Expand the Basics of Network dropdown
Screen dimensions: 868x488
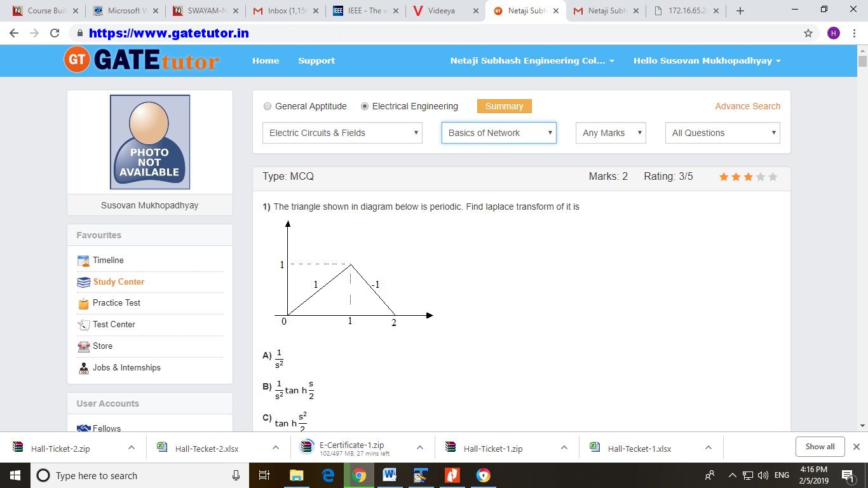pyautogui.click(x=499, y=133)
